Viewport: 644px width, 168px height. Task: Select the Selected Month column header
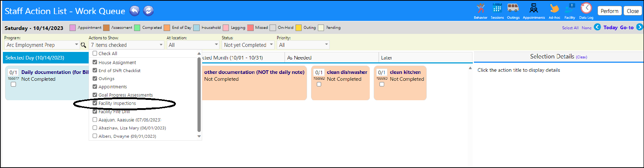[x=243, y=58]
